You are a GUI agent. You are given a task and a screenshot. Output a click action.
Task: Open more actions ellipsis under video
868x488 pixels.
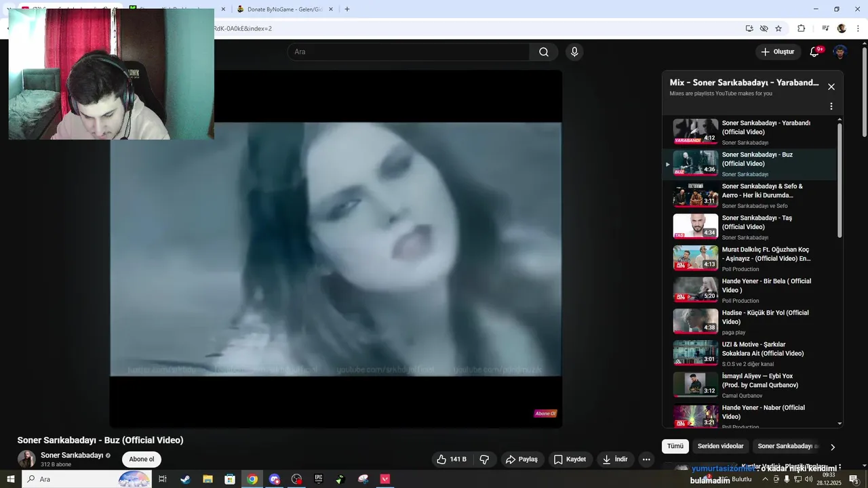[646, 460]
